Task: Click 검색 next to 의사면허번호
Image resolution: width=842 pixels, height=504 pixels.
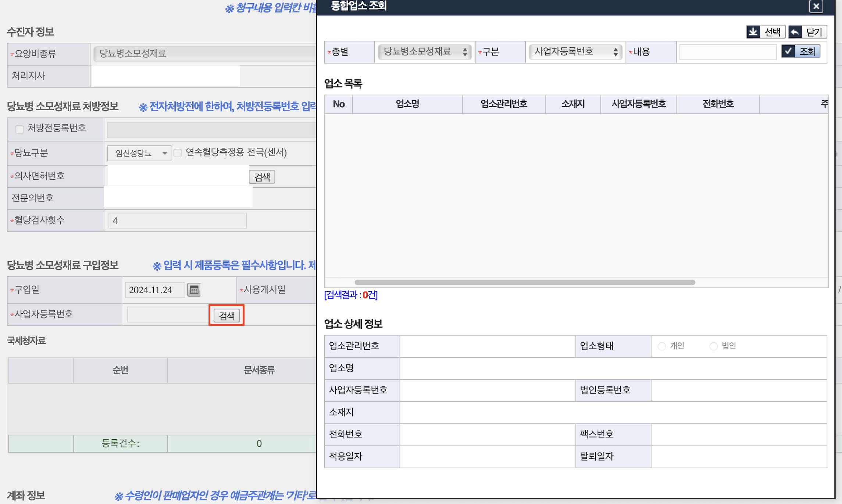Action: point(262,177)
